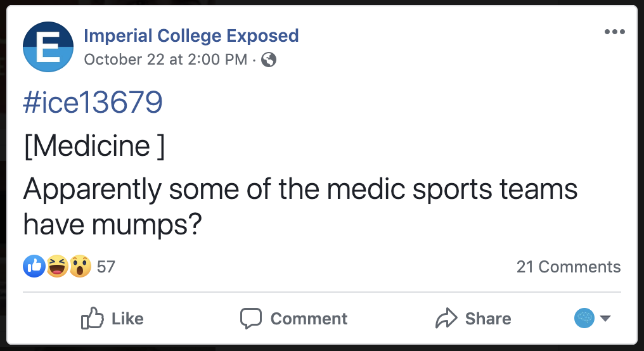Click the thumbs-up outline icon by Like

coord(93,318)
